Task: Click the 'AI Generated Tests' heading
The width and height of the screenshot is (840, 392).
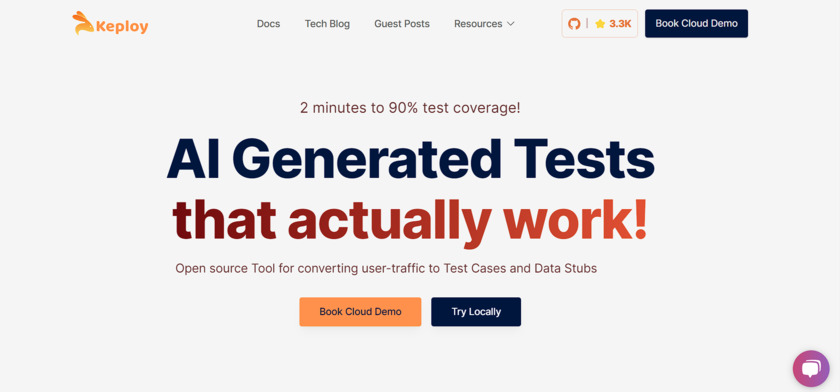Action: click(x=410, y=160)
